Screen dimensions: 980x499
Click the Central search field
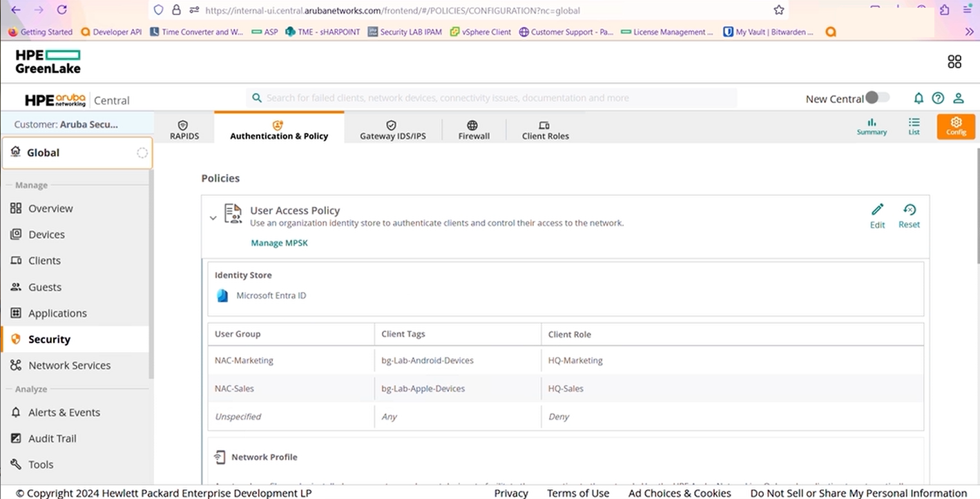tap(490, 98)
